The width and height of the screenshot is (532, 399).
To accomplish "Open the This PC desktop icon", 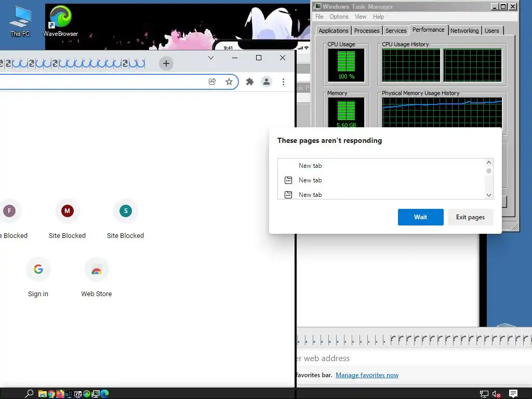I will [x=20, y=21].
